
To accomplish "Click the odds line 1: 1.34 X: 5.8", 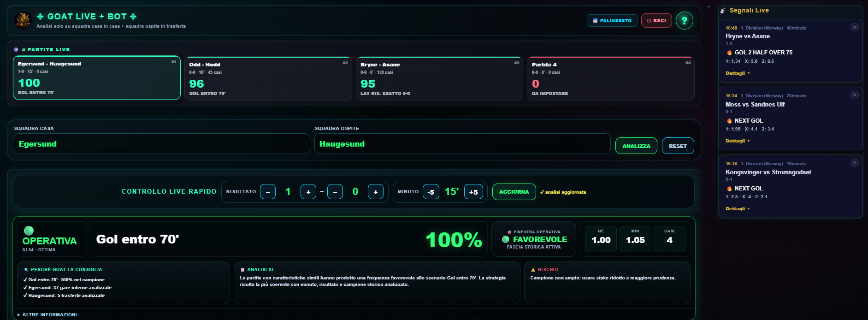I will coord(750,61).
